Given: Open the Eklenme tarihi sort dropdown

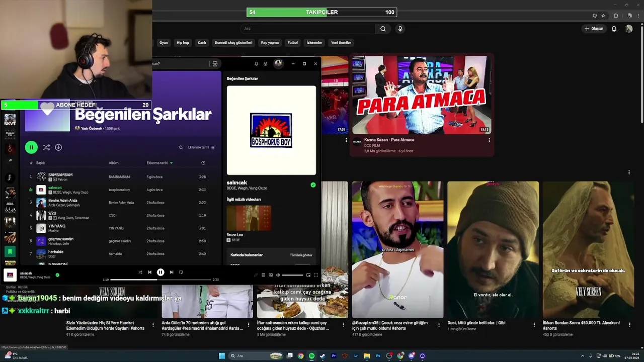Looking at the screenshot, I should (x=201, y=147).
